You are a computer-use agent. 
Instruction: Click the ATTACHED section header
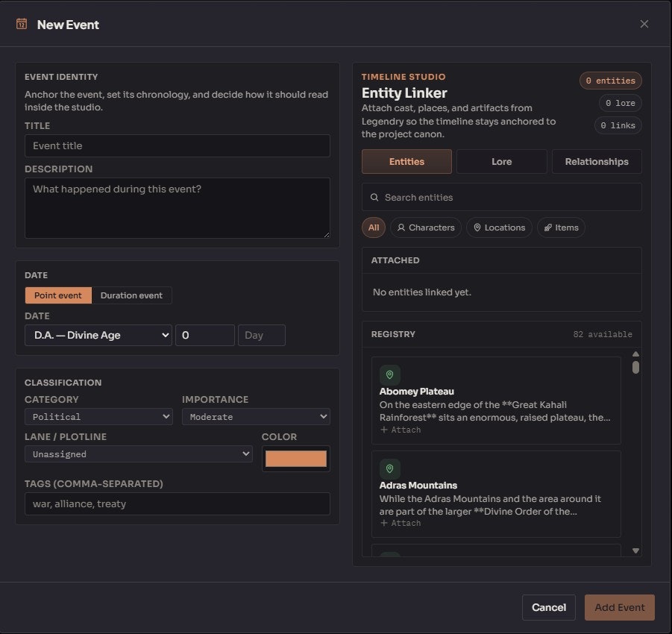click(395, 260)
